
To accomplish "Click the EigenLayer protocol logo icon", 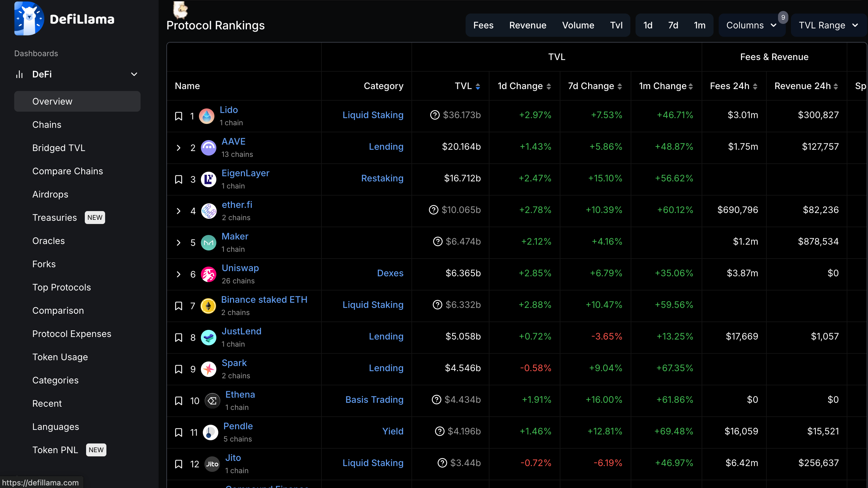I will click(209, 179).
